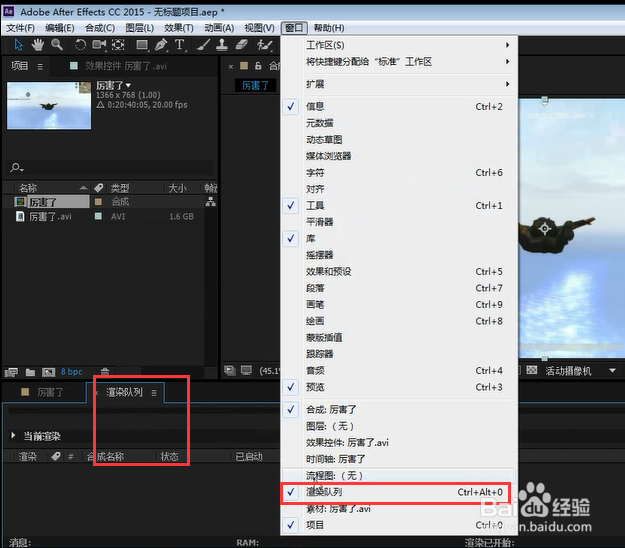Select the Roto Brush tool

[x=264, y=45]
